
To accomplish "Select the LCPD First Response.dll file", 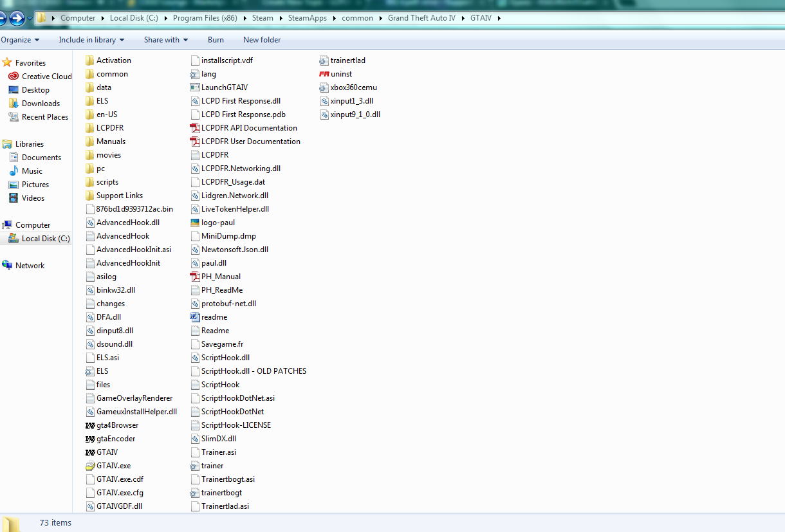I will pyautogui.click(x=235, y=101).
